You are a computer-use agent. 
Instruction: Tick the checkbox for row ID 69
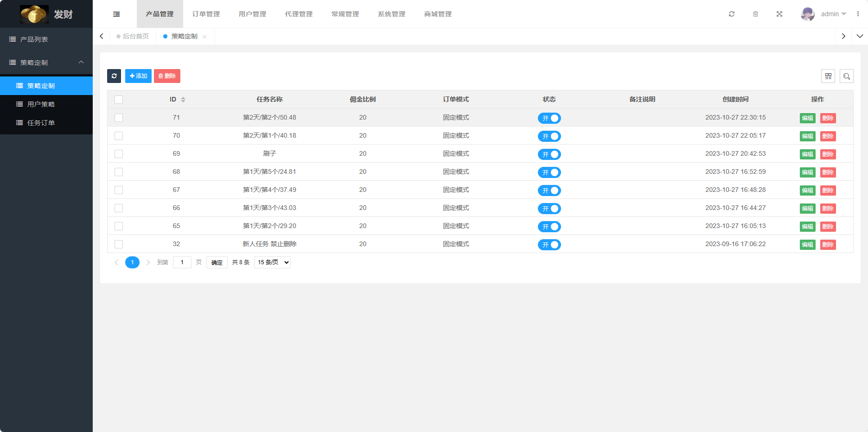point(119,154)
